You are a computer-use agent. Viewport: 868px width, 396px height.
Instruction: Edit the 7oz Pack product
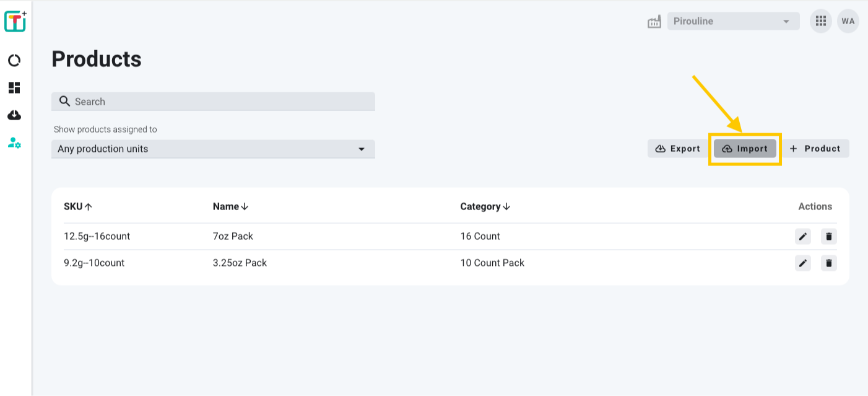(802, 236)
